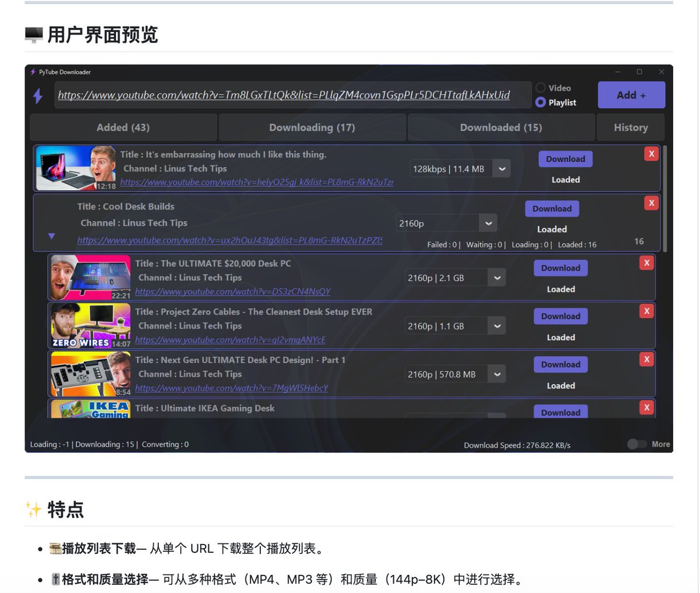This screenshot has height=593, width=700.
Task: Click the 'Waiting : 0' playlist count
Action: coord(484,245)
